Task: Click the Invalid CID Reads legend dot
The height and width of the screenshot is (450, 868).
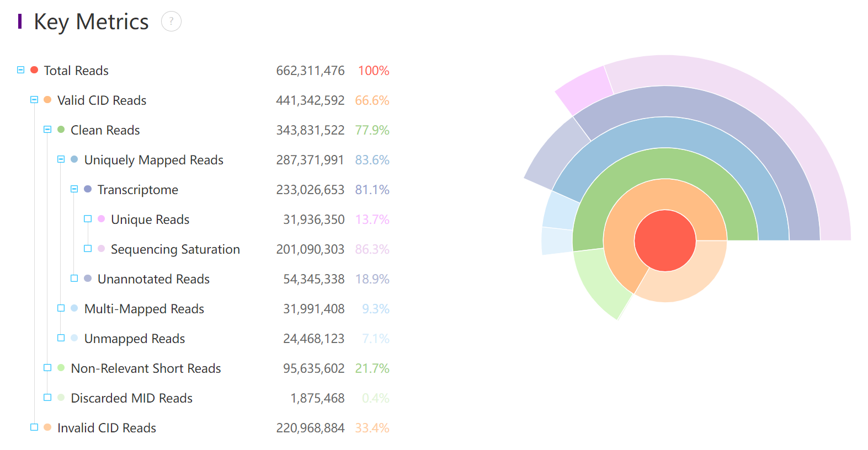Action: (x=47, y=427)
